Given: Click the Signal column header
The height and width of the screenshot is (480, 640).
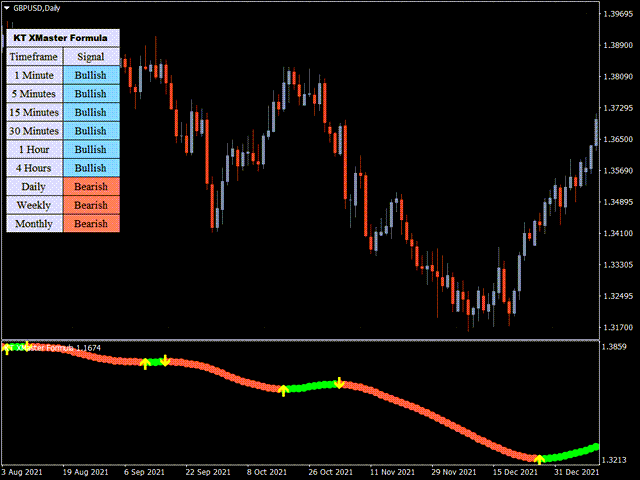Looking at the screenshot, I should point(91,57).
